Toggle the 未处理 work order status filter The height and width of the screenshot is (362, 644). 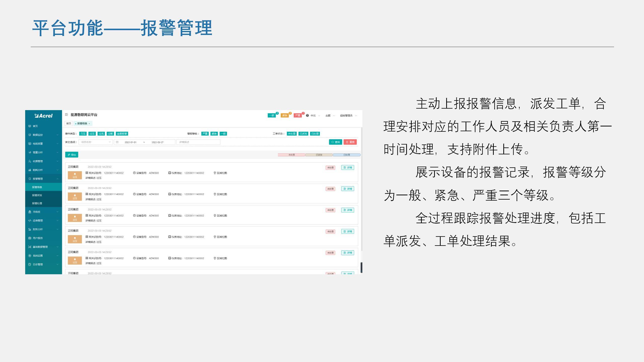291,134
